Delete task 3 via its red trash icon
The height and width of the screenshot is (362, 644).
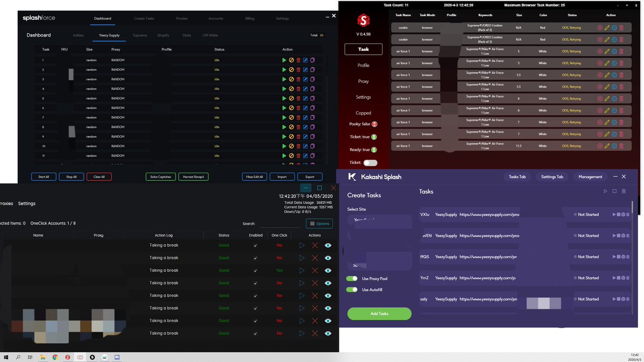point(298,79)
